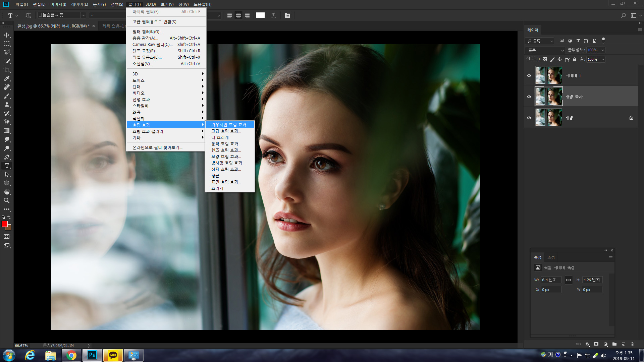Select the Crop tool

coord(7,70)
